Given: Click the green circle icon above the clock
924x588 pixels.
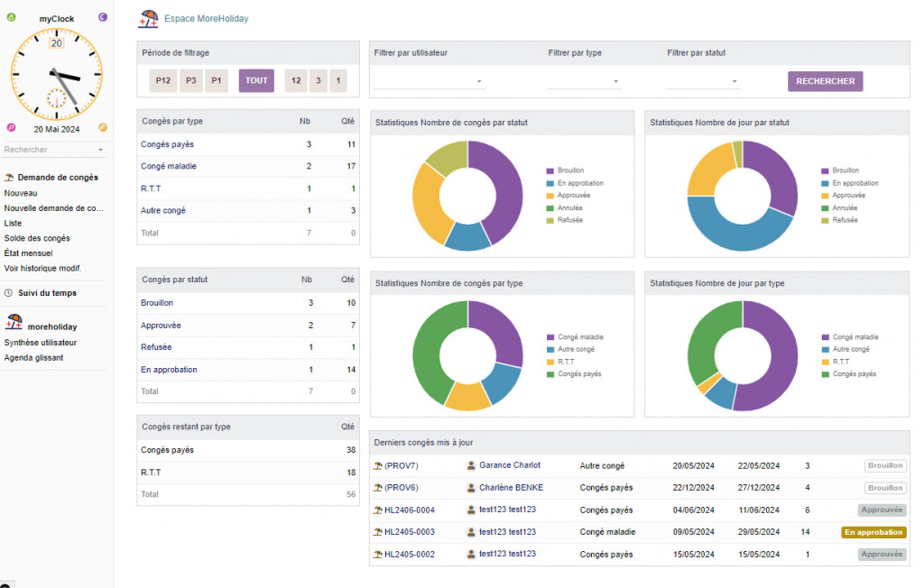Looking at the screenshot, I should tap(12, 17).
